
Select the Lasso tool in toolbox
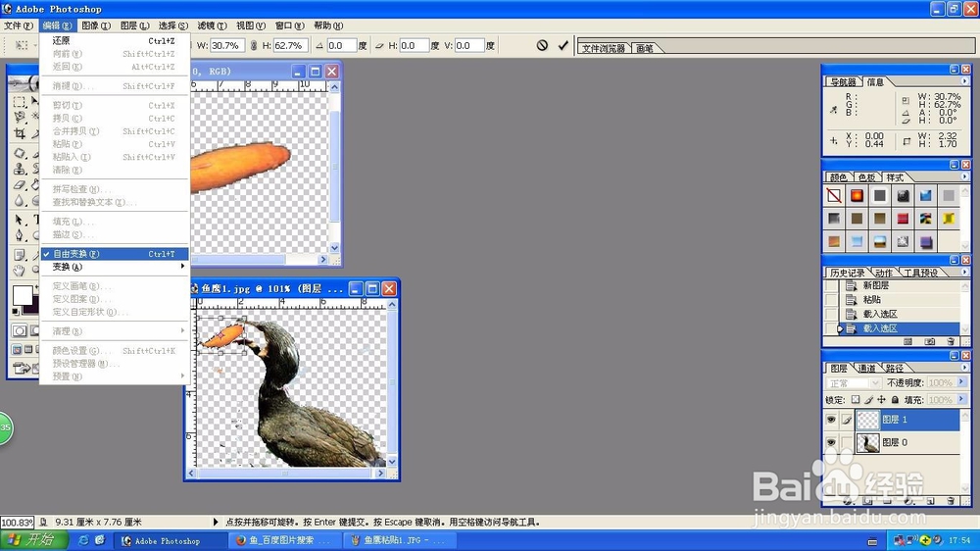pyautogui.click(x=20, y=117)
